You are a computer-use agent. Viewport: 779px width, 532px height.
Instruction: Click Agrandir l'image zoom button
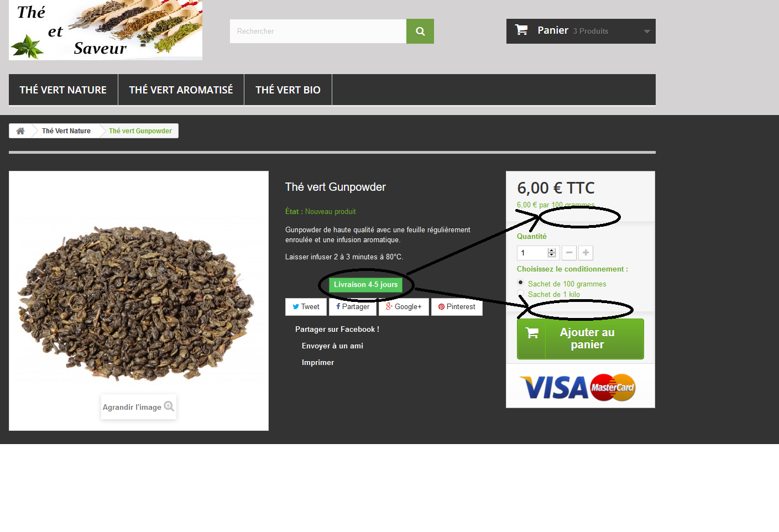138,406
